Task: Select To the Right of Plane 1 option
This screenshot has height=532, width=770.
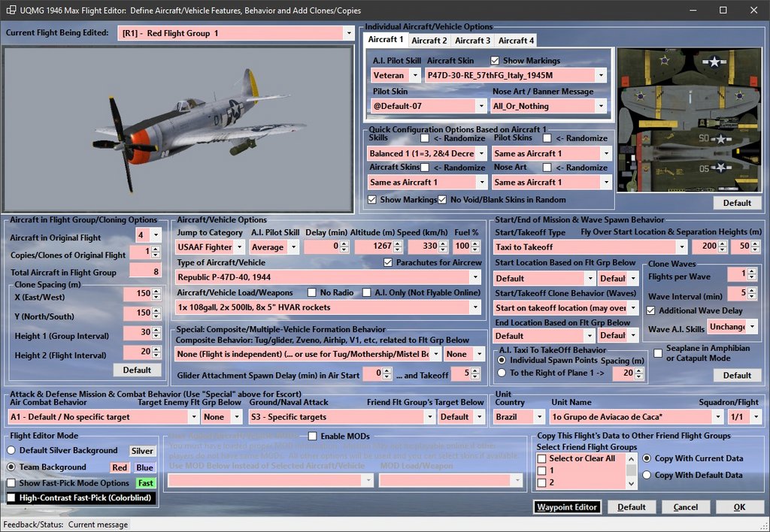Action: 502,373
